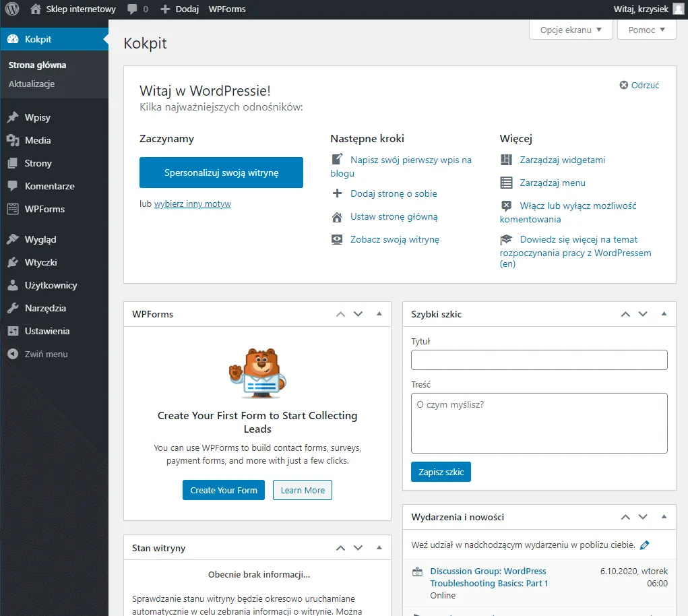Click the Komentarze speech bubble icon
Image resolution: width=688 pixels, height=616 pixels.
[13, 186]
